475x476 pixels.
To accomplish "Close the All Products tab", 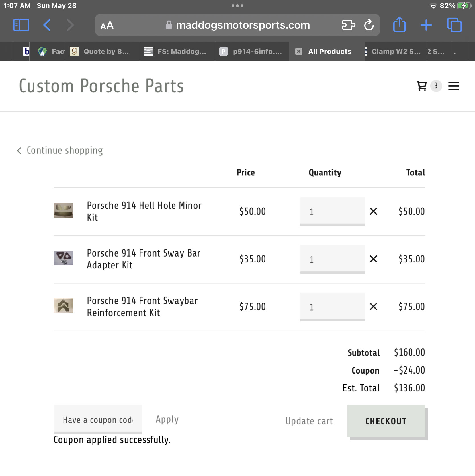I will point(298,52).
